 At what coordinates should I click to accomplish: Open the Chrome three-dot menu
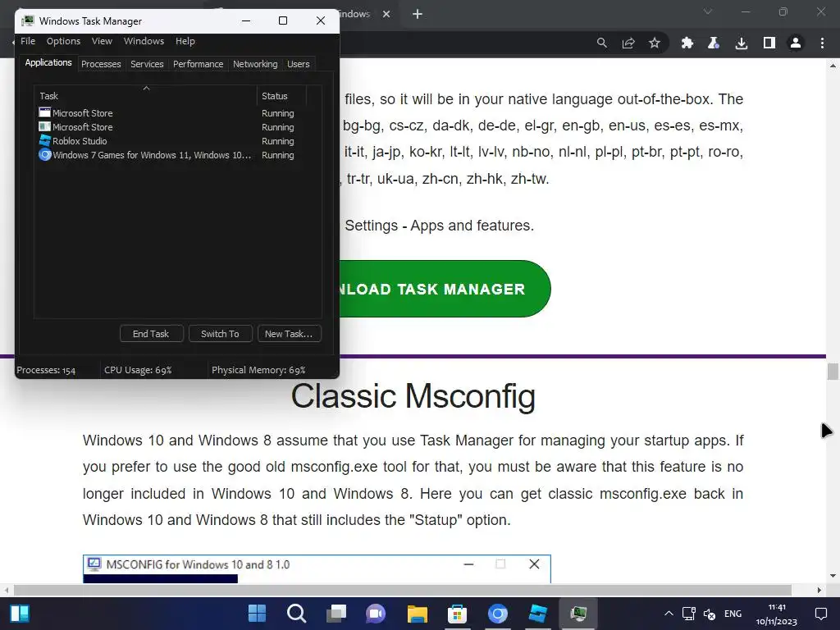(x=822, y=43)
